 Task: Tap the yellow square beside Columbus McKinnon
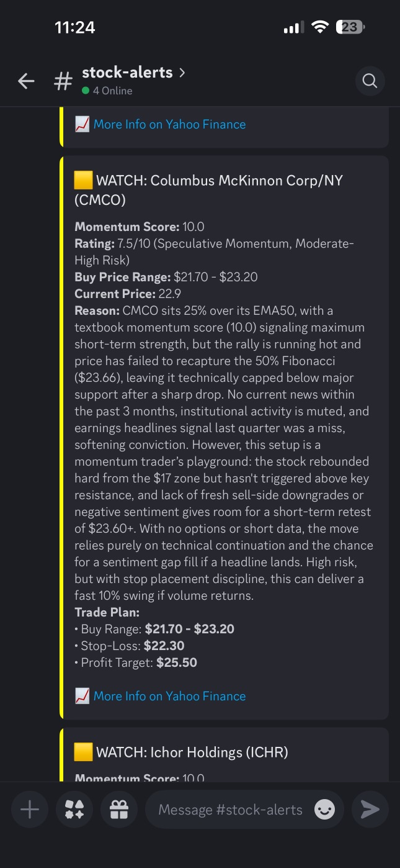[x=84, y=181]
